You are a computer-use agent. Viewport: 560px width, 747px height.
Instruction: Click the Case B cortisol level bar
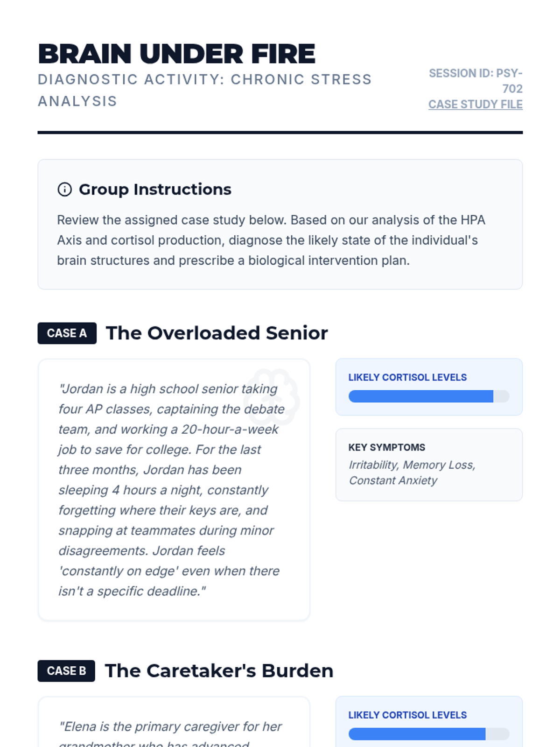pos(428,734)
